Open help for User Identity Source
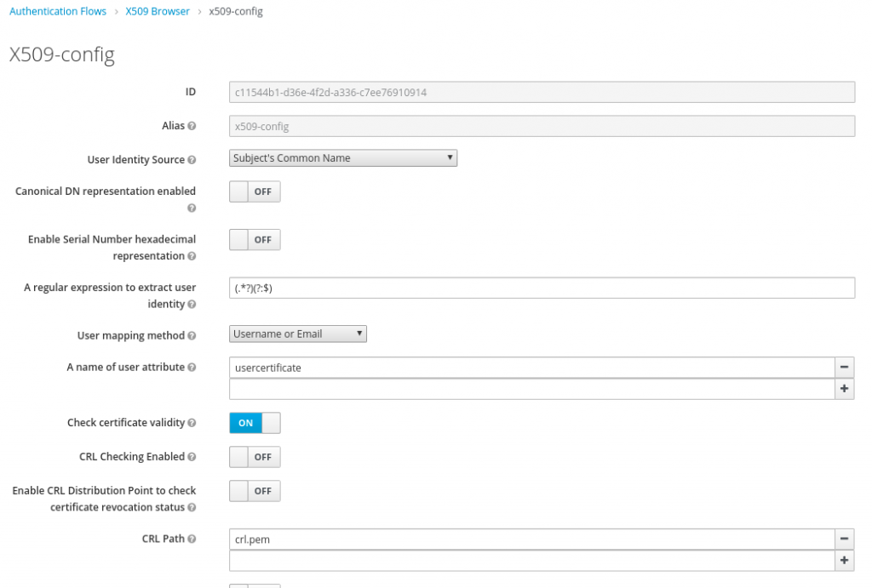The width and height of the screenshot is (872, 588). pos(192,159)
